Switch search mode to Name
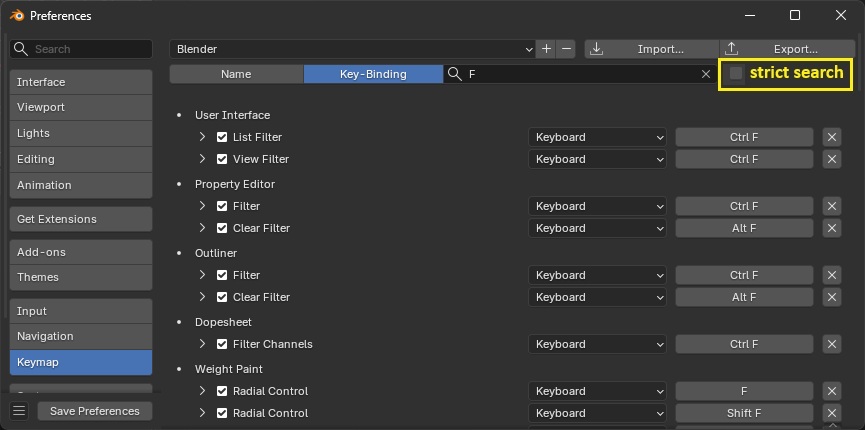 click(236, 74)
